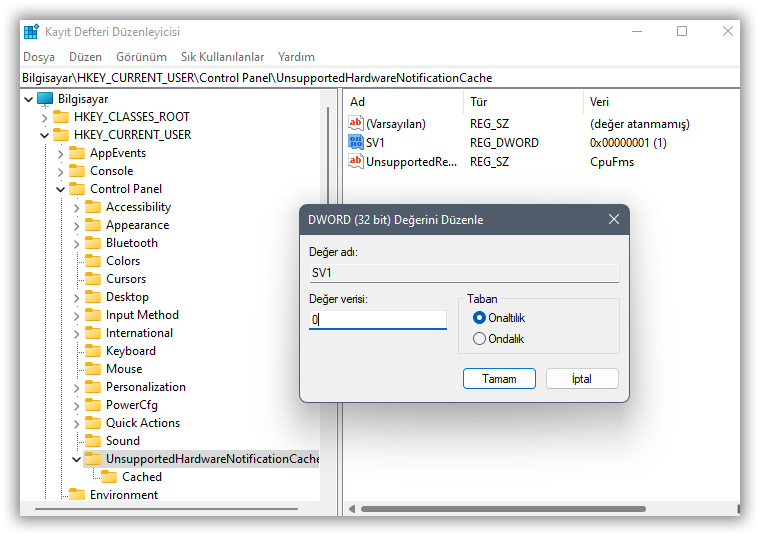This screenshot has height=536, width=760.
Task: Expand the Accessibility key
Action: click(77, 207)
